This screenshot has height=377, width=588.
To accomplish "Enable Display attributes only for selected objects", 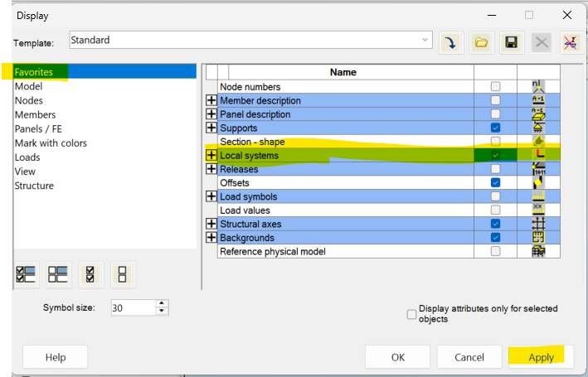I will [411, 314].
